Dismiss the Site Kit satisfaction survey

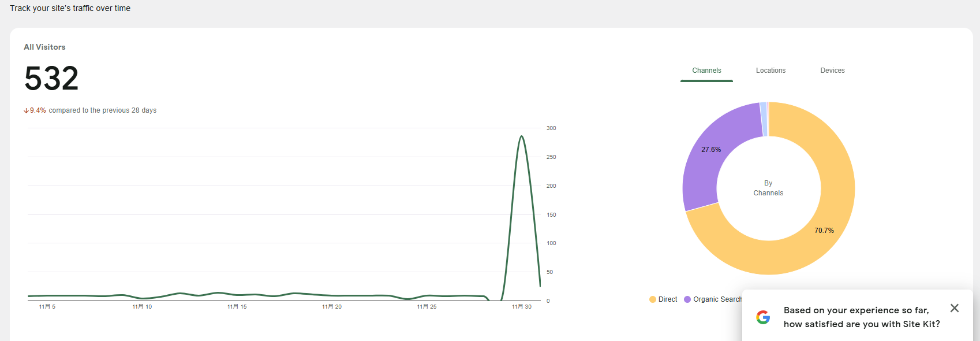point(955,308)
